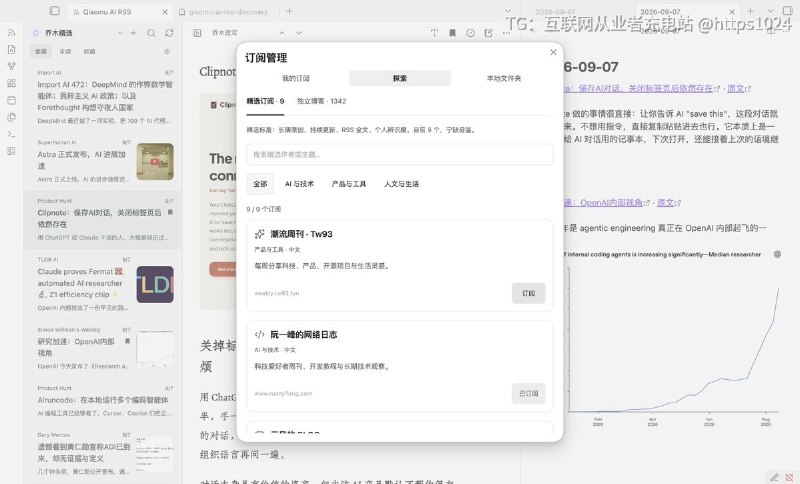Toggle bookmark on the 研究加速 article row
The image size is (800, 484).
[x=128, y=341]
